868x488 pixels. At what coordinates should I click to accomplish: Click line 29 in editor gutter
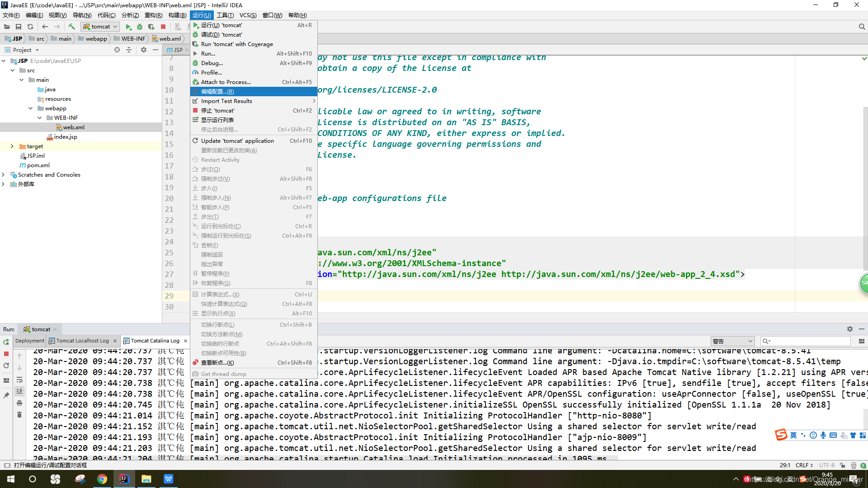(169, 296)
